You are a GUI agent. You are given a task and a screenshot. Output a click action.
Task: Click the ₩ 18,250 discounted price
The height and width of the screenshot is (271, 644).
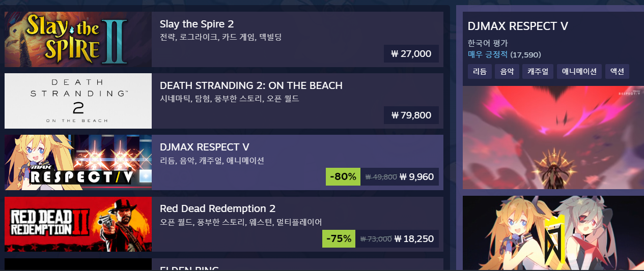(x=414, y=238)
